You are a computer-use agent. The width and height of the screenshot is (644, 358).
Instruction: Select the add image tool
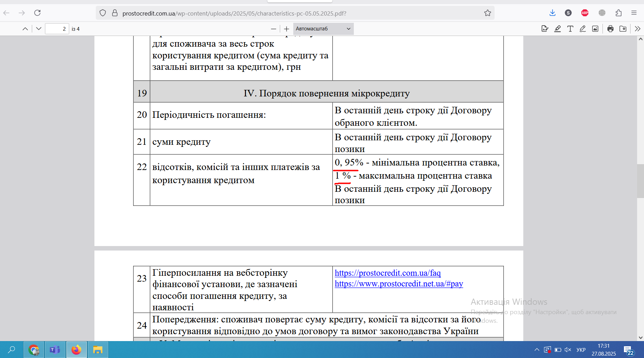(595, 29)
